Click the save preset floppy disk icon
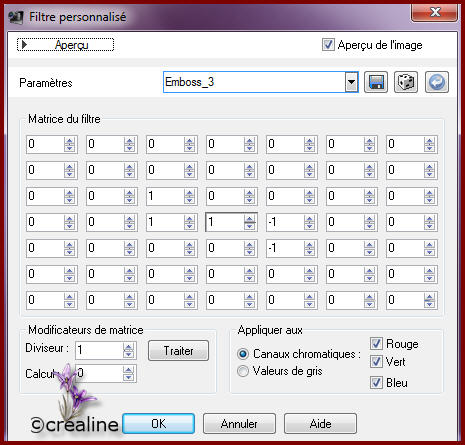 376,82
